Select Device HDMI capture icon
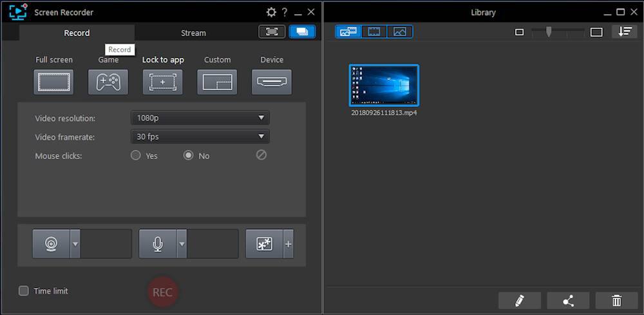The width and height of the screenshot is (644, 315). coord(272,82)
